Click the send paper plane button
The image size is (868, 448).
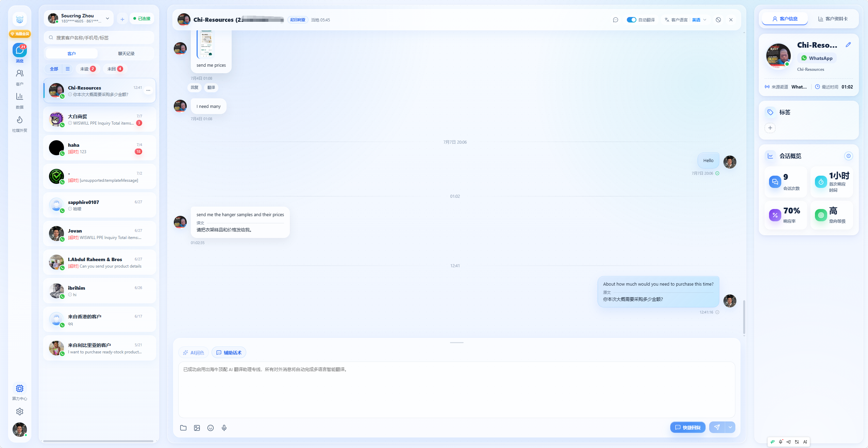pos(717,427)
